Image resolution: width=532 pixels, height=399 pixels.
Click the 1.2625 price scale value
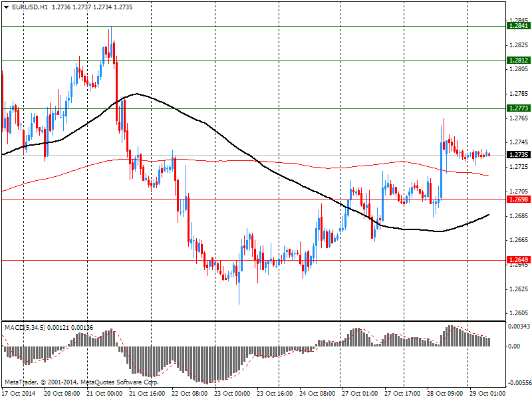click(x=519, y=289)
